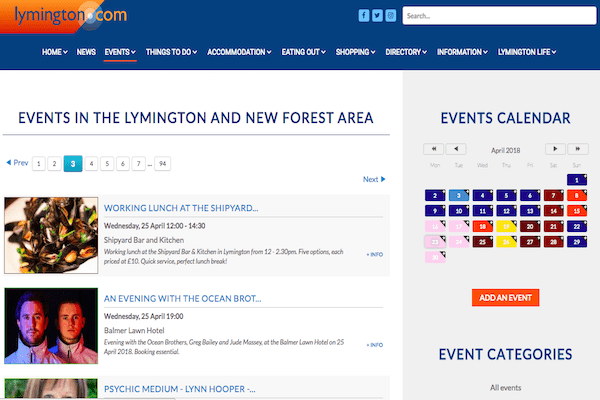The height and width of the screenshot is (400, 600).
Task: Select April 22 in events calendar
Action: (577, 226)
